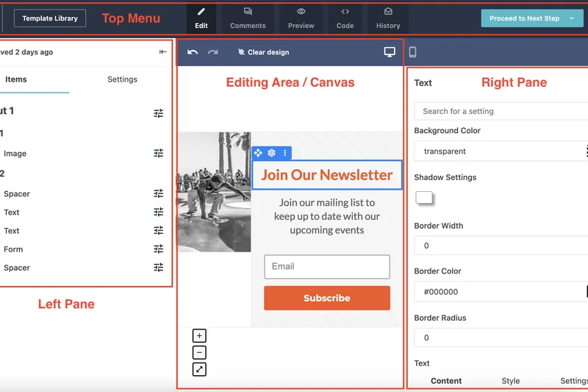Image resolution: width=588 pixels, height=392 pixels.
Task: Open three-dot menu on selected block
Action: pos(284,153)
